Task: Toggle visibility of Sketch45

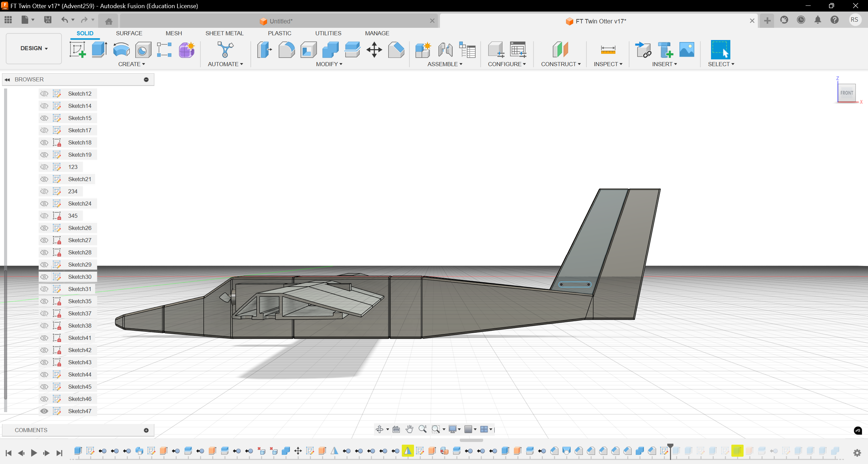Action: 44,387
